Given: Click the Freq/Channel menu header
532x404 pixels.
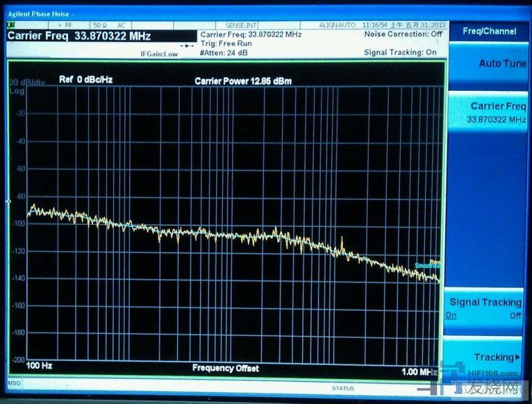Looking at the screenshot, I should (489, 31).
